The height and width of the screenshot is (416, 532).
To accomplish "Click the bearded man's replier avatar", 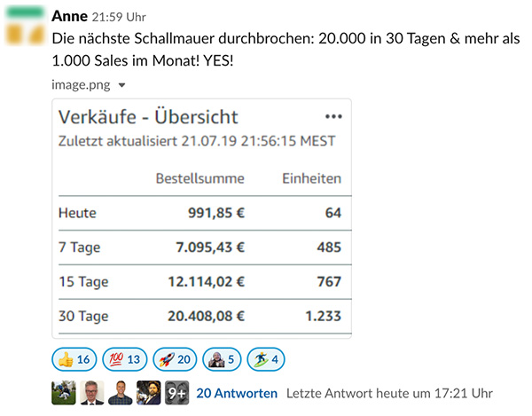I will pyautogui.click(x=149, y=393).
